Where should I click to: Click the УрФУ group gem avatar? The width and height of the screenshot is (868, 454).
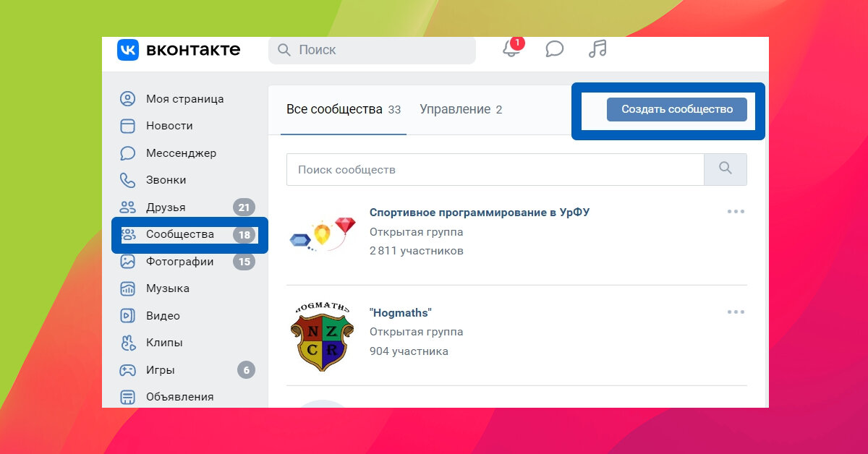coord(323,234)
